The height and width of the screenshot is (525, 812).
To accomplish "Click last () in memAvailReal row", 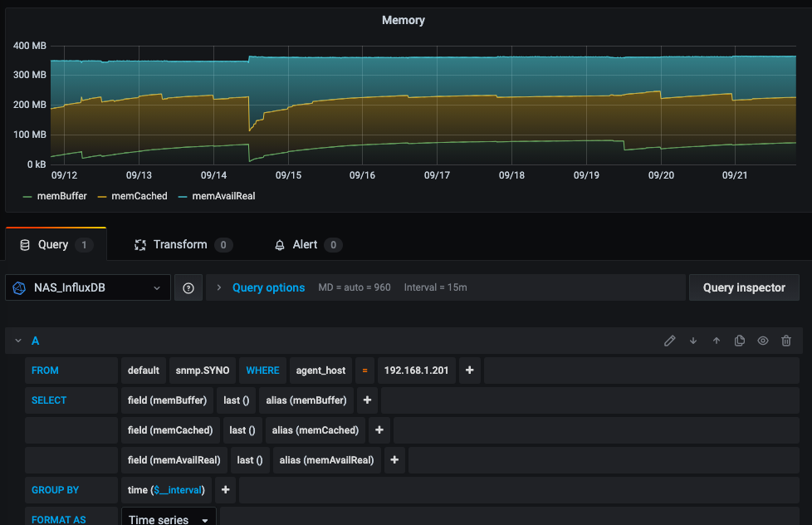I will point(250,460).
